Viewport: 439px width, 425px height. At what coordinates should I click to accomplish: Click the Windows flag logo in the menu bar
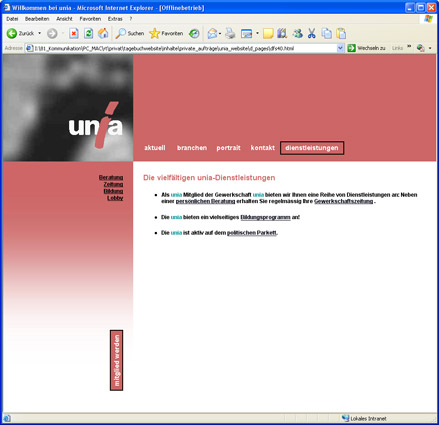tap(428, 19)
